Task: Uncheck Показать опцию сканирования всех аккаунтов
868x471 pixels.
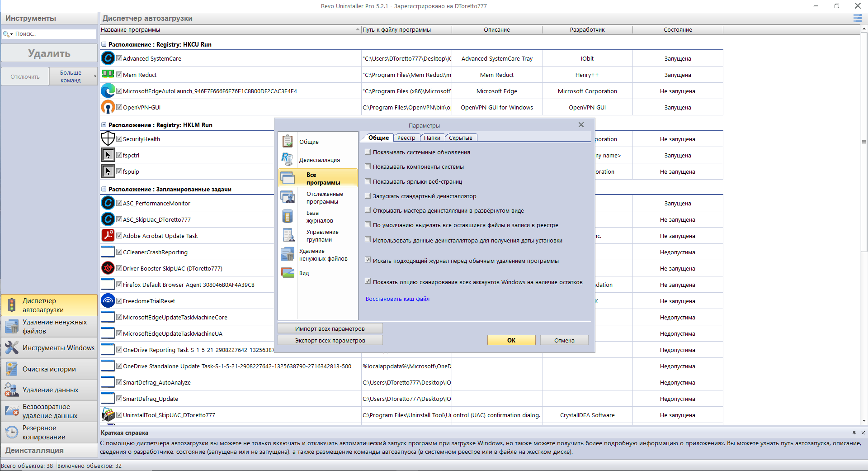Action: (368, 281)
